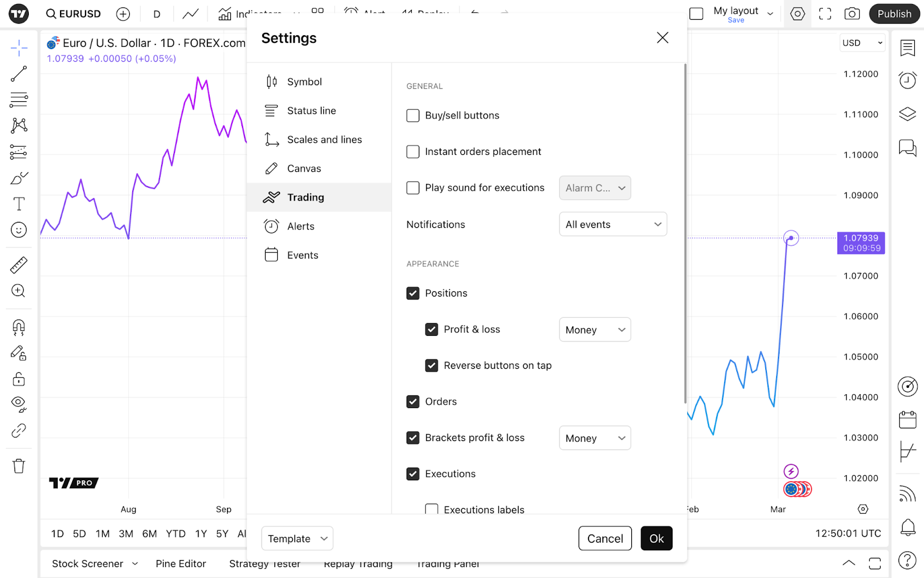The height and width of the screenshot is (578, 924).
Task: Open the alerts clock icon in right sidebar
Action: pos(907,80)
